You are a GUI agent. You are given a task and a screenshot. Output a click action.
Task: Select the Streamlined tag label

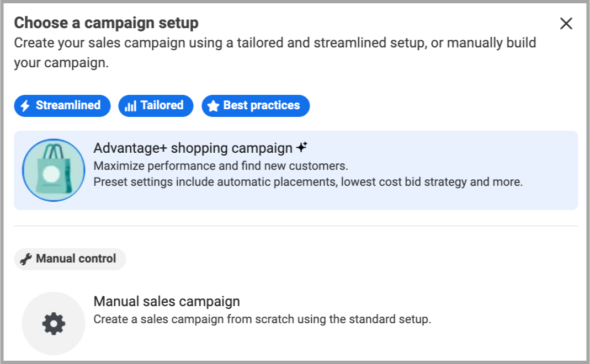pos(68,105)
